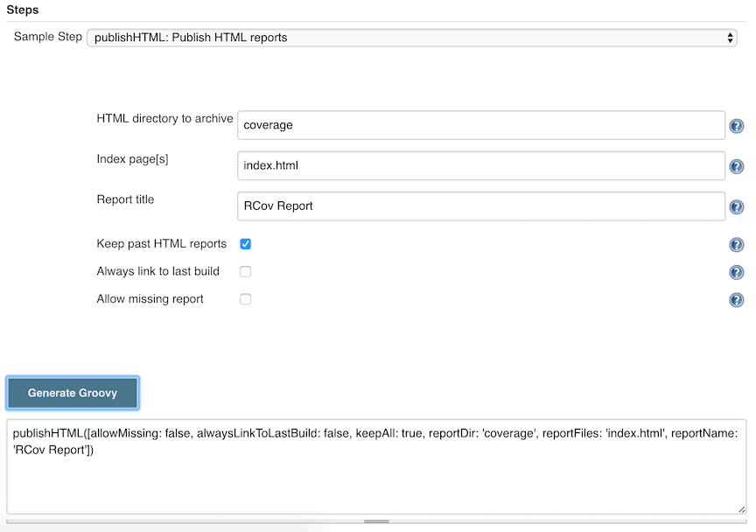The width and height of the screenshot is (756, 532).
Task: Click the Steps section header
Action: point(22,10)
